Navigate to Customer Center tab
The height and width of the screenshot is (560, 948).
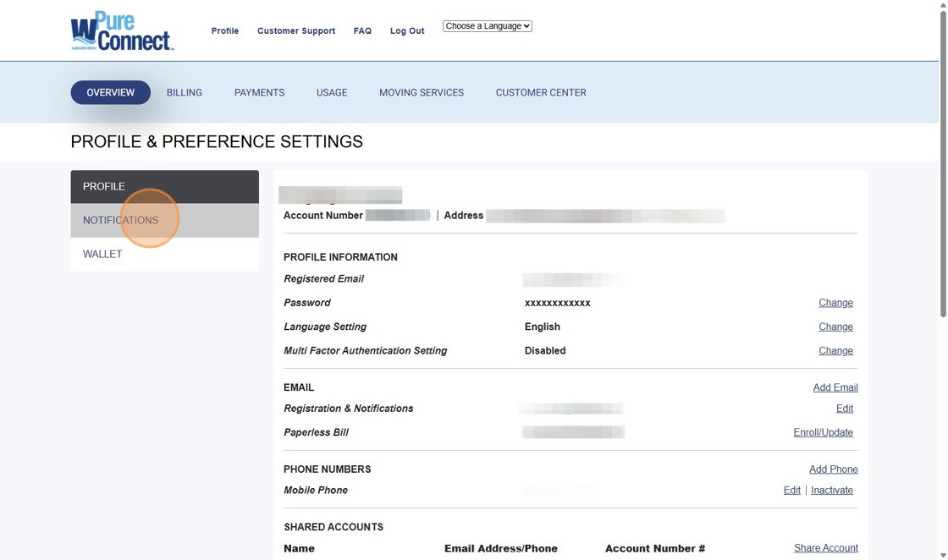pos(541,92)
